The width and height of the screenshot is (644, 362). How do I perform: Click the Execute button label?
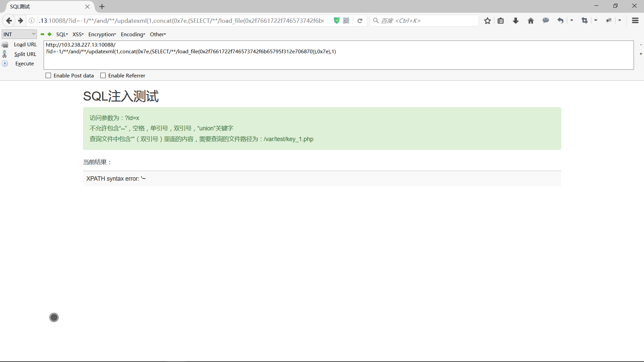click(24, 64)
